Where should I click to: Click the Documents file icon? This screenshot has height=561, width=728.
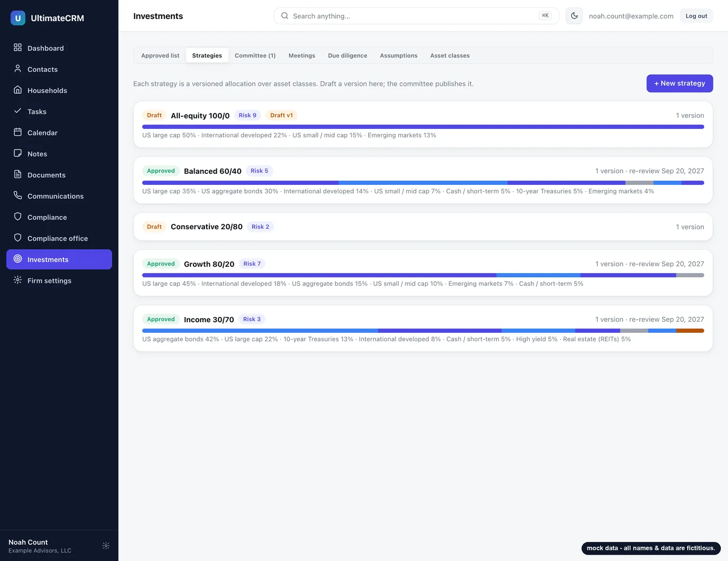click(x=17, y=174)
